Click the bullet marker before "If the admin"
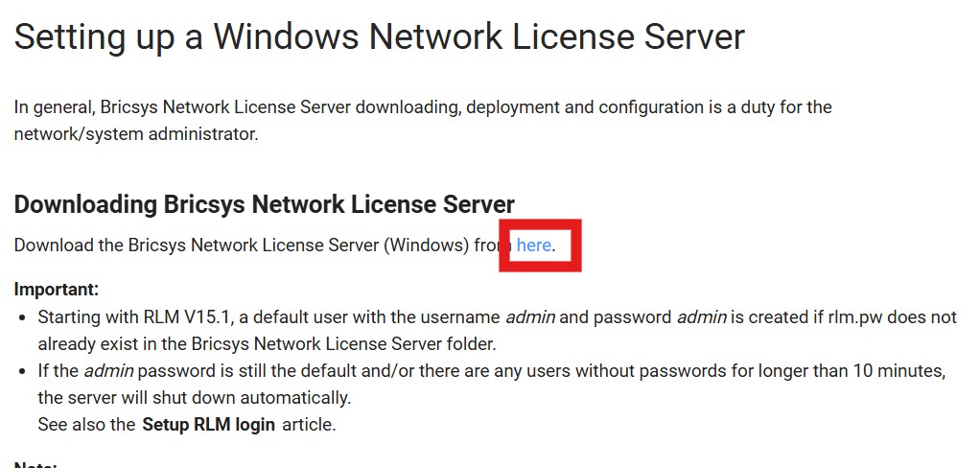The width and height of the screenshot is (980, 468). coord(22,372)
